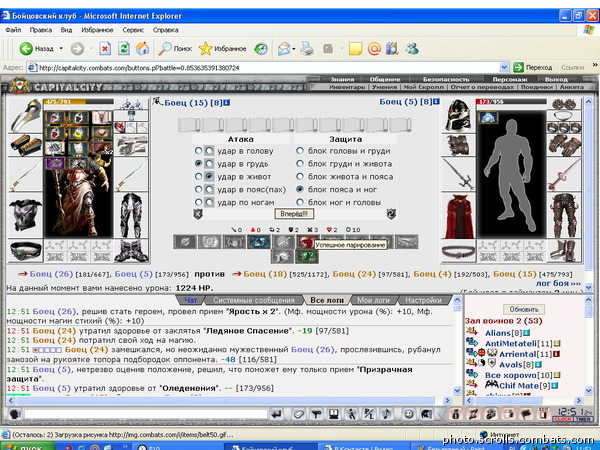Screen dimensions: 600x450
Task: Expand hidden quick launch icons chevron on taskbar
Action: coord(125,446)
